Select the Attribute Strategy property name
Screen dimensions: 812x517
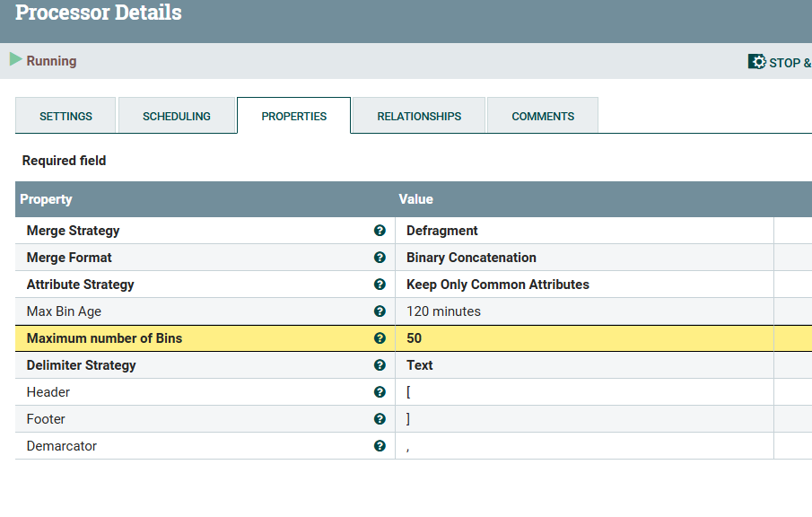coord(80,285)
